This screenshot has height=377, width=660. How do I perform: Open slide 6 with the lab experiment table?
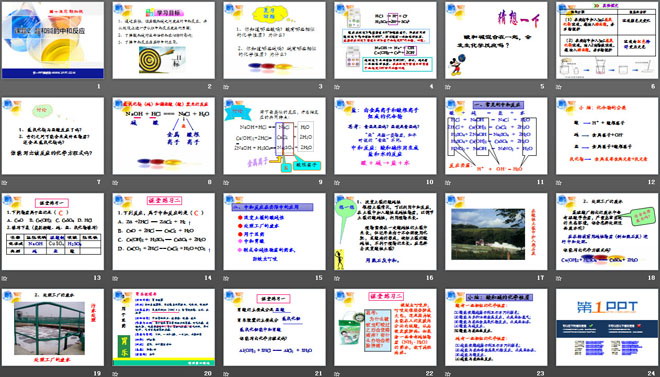pyautogui.click(x=607, y=40)
